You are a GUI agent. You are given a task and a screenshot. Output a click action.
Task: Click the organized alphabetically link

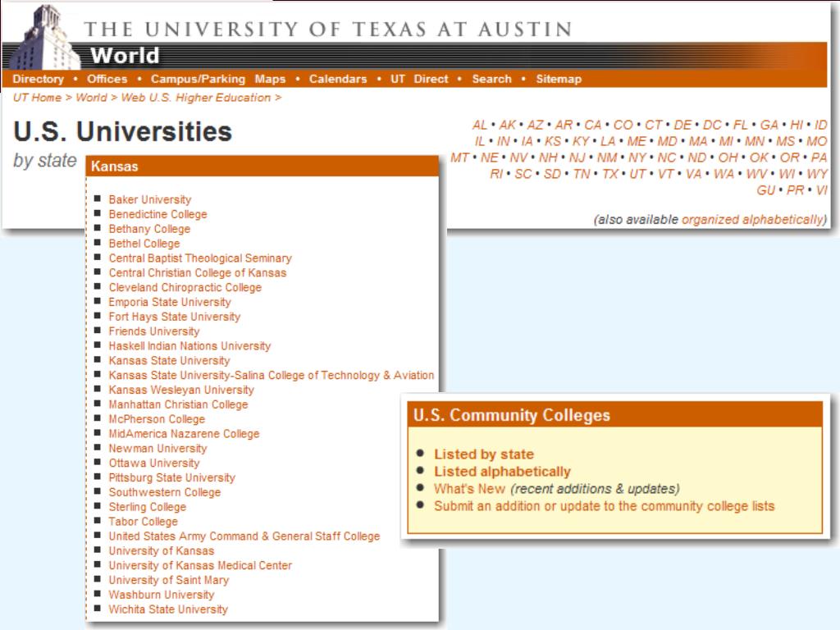(753, 220)
